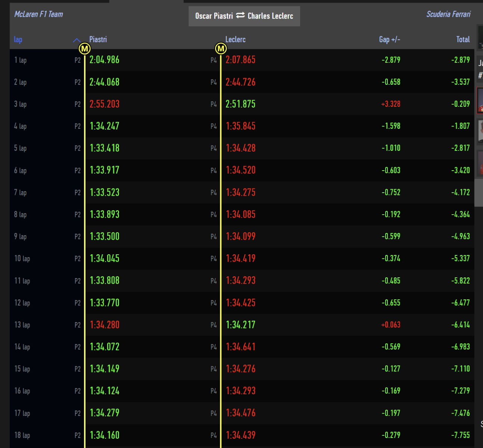The width and height of the screenshot is (483, 448).
Task: Click the gap value -0.658
Action: (391, 82)
